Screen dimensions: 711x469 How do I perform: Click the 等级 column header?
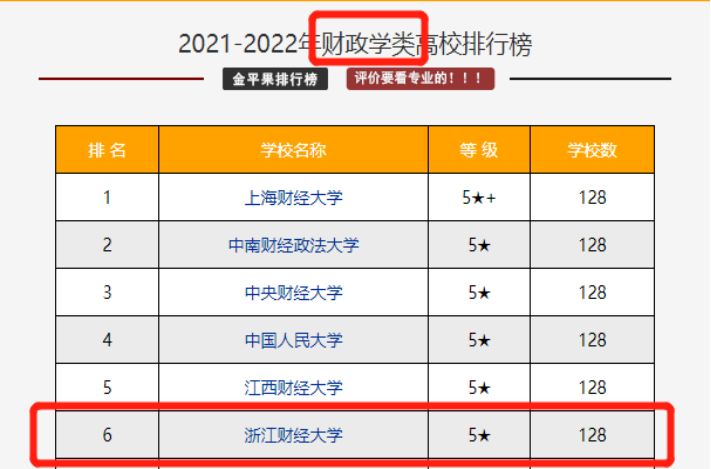(479, 150)
